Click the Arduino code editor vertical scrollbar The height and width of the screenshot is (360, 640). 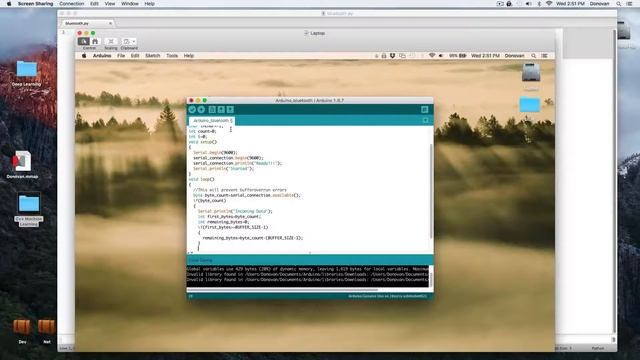tap(431, 191)
